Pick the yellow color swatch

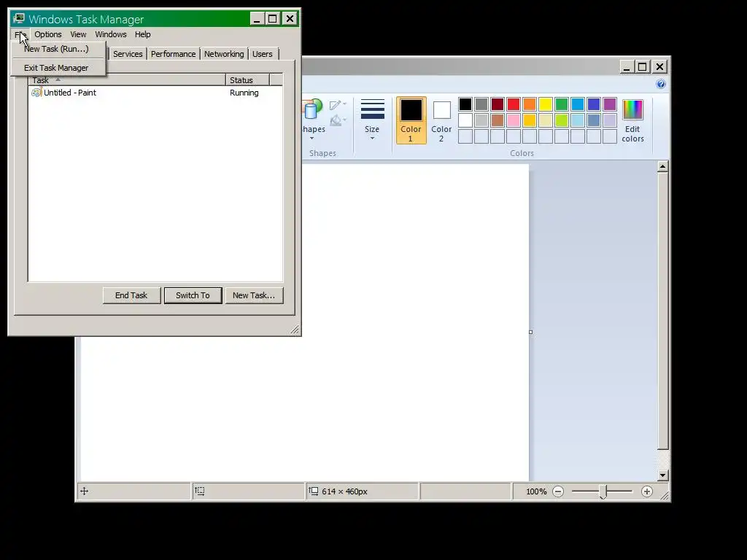546,104
